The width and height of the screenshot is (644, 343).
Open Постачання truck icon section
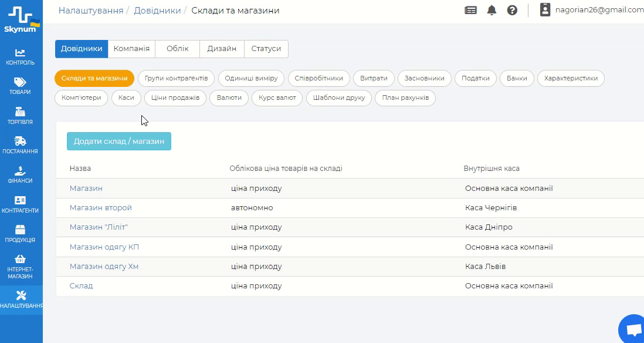[x=21, y=144]
